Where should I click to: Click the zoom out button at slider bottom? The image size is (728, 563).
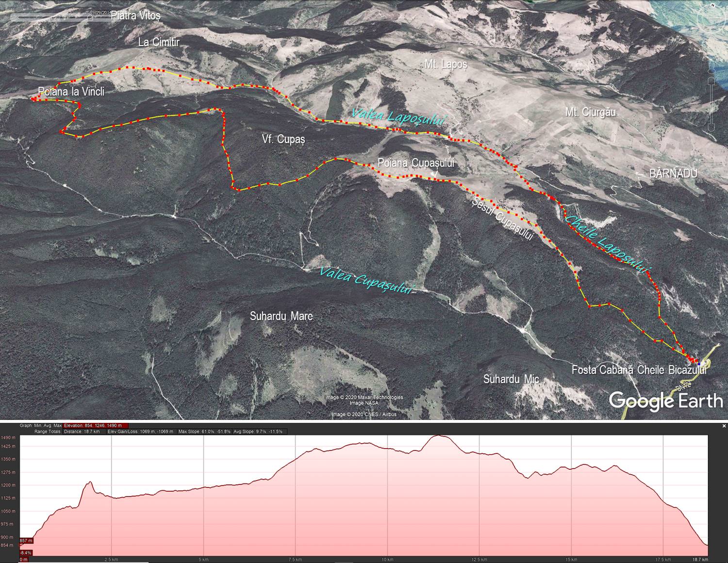pyautogui.click(x=711, y=128)
